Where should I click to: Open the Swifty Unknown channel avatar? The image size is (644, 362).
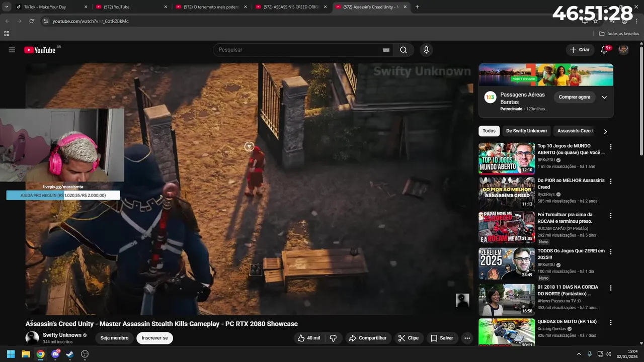point(32,338)
